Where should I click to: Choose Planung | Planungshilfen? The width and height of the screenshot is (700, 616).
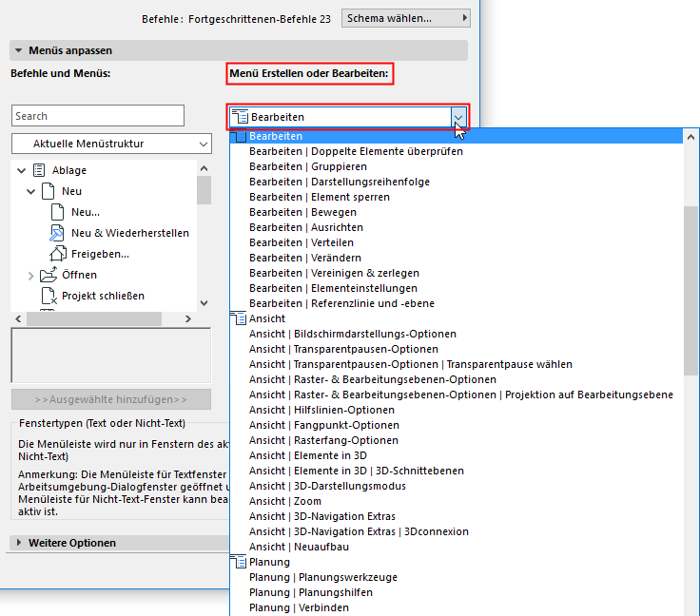(311, 592)
